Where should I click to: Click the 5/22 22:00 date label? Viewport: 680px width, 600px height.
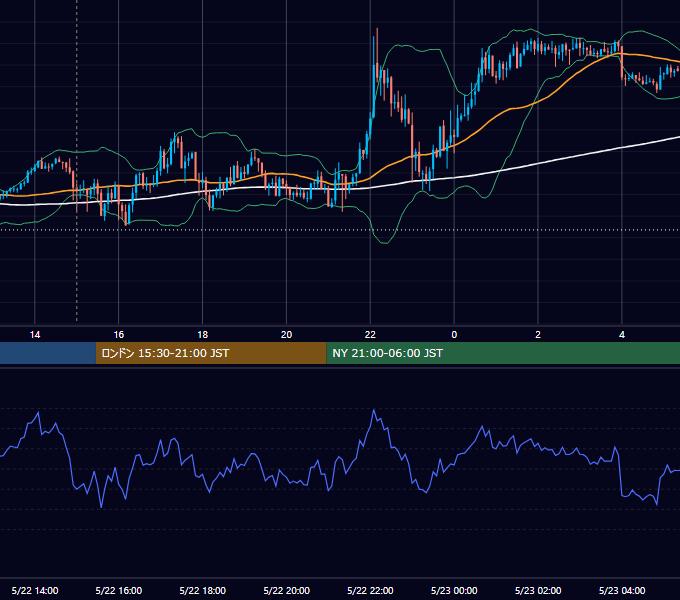click(x=370, y=590)
